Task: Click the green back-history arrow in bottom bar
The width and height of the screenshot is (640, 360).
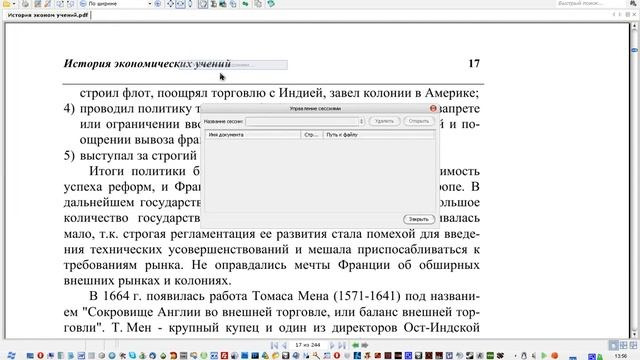Action: [x=355, y=345]
